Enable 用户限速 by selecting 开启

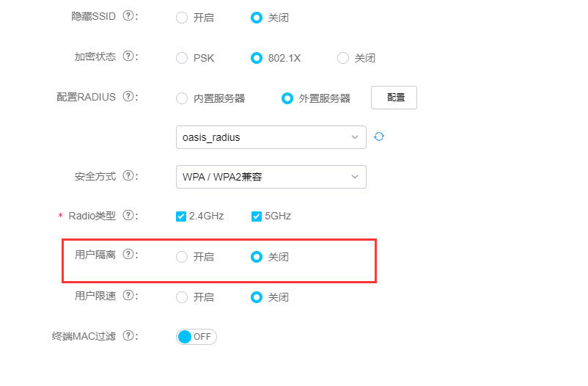click(x=182, y=297)
